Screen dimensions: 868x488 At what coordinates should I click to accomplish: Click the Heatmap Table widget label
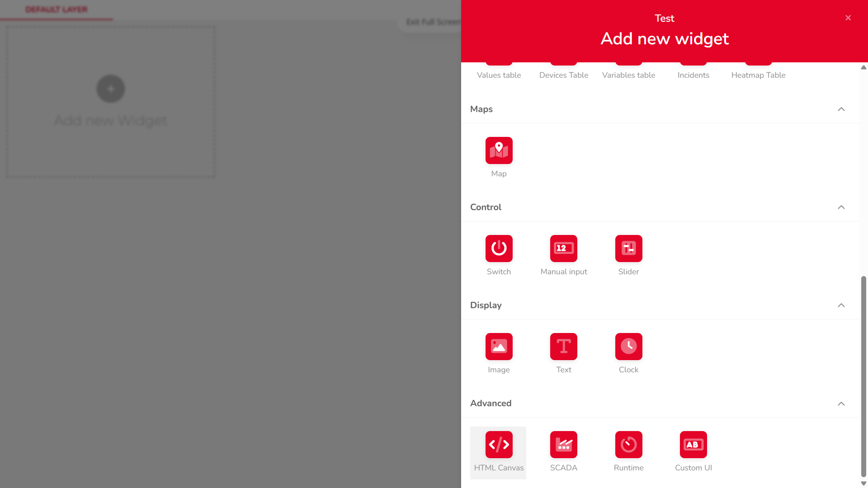coord(758,75)
